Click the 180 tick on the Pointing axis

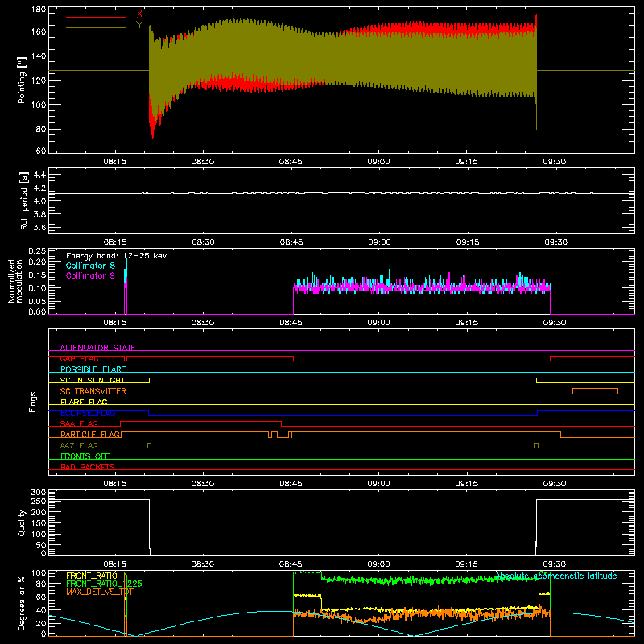pyautogui.click(x=39, y=10)
